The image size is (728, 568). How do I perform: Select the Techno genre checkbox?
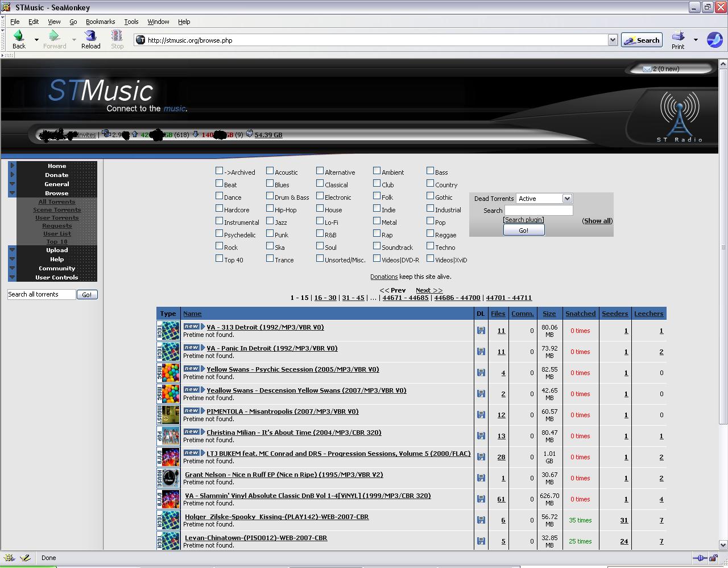(x=430, y=246)
